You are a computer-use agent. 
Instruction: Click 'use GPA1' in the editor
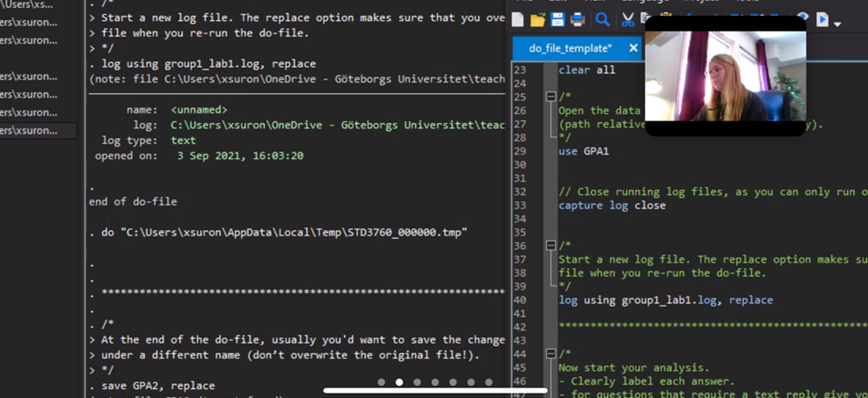point(583,151)
